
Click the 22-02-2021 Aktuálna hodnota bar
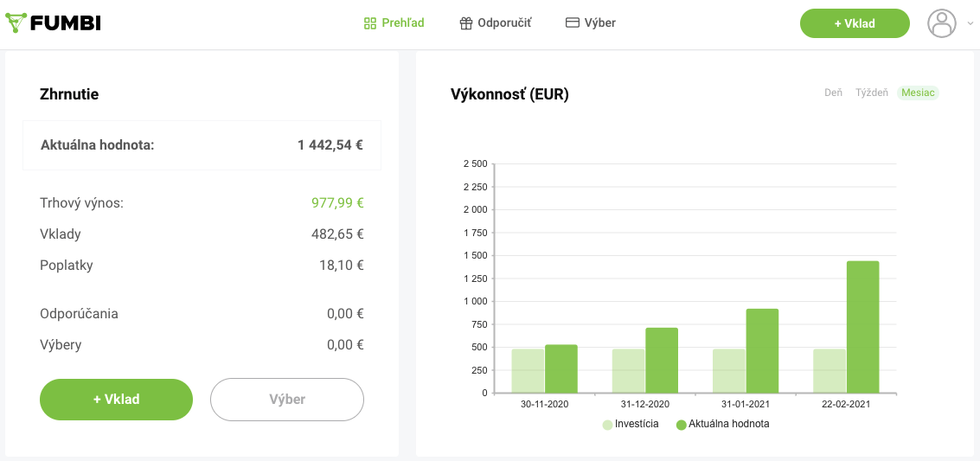coord(862,327)
